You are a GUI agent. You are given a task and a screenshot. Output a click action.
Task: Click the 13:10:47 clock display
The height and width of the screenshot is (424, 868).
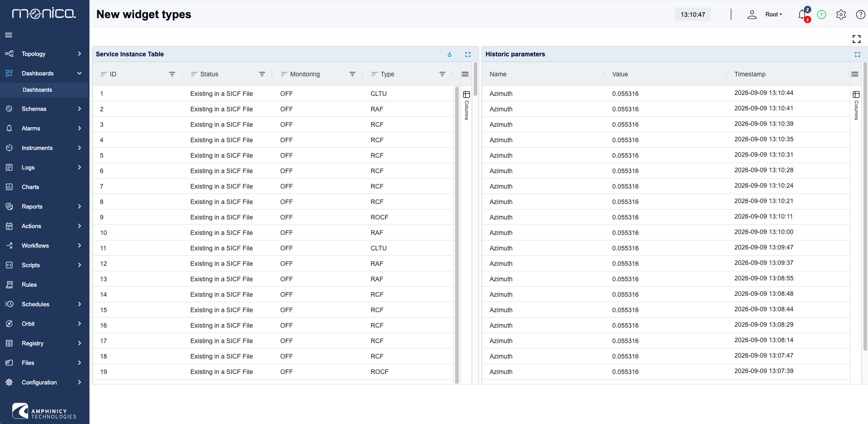coord(693,15)
